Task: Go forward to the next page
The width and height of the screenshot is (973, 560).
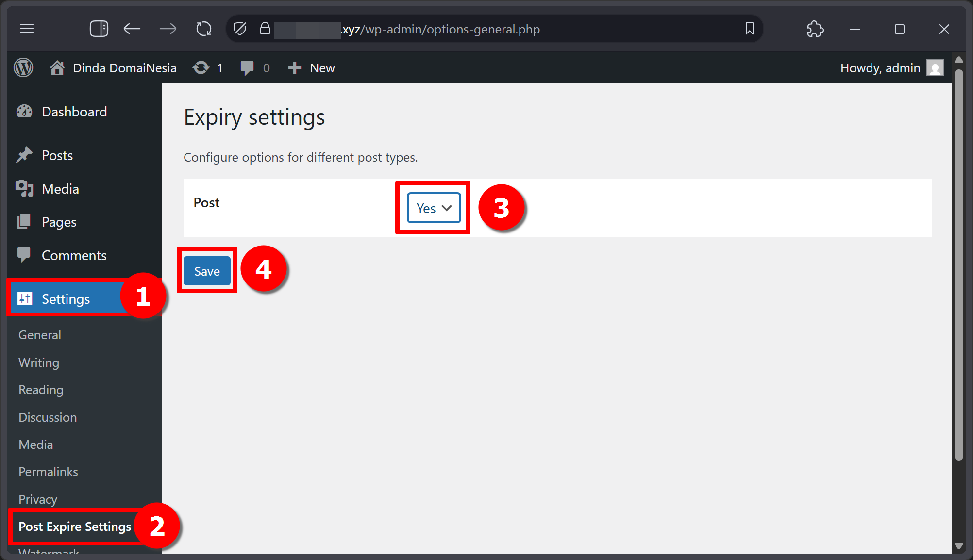Action: click(x=168, y=29)
